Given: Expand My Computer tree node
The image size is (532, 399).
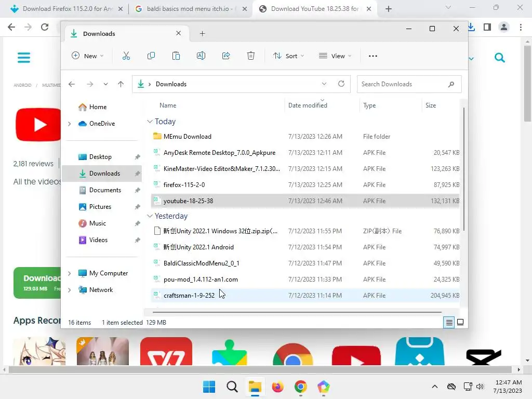Looking at the screenshot, I should click(70, 273).
